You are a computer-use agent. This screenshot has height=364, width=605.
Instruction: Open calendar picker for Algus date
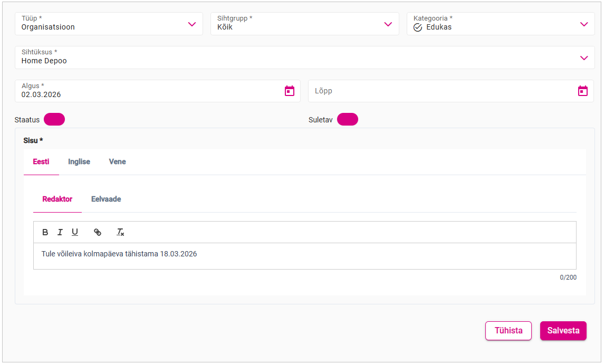pyautogui.click(x=290, y=91)
